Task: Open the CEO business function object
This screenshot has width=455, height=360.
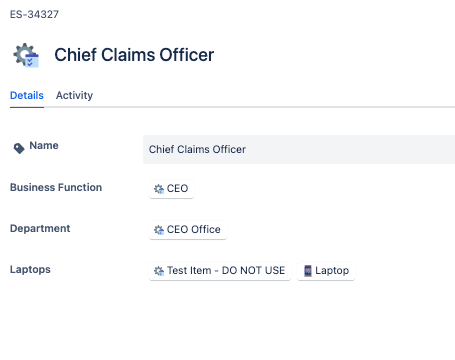Action: [171, 189]
